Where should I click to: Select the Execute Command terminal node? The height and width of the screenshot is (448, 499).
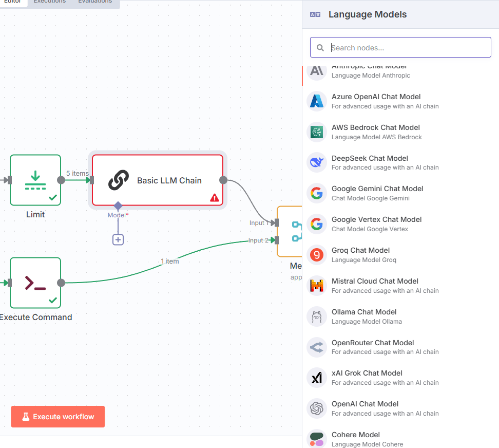click(35, 283)
